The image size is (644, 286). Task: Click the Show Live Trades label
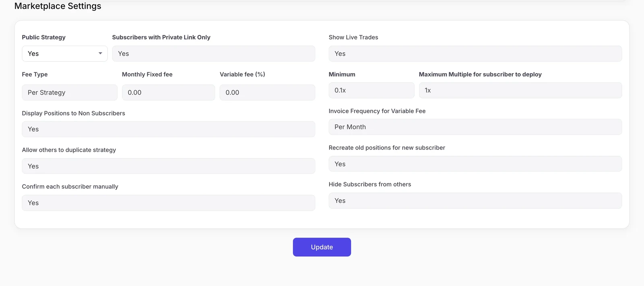[x=353, y=37]
